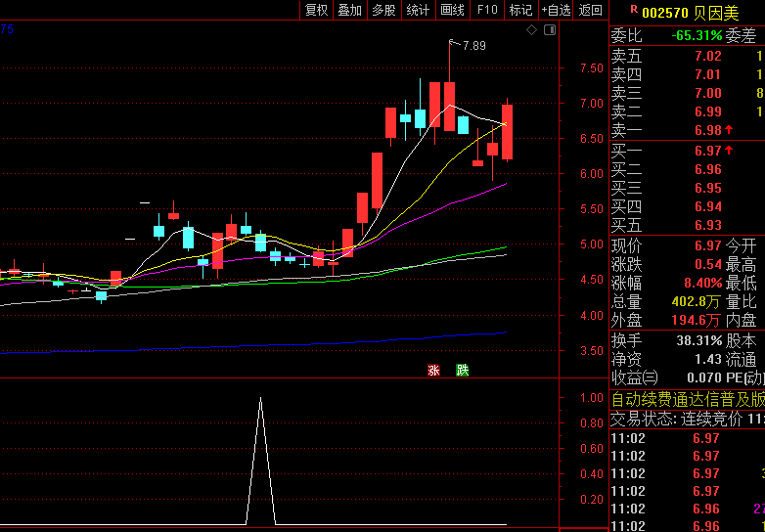Open the 复权 menu
The image size is (765, 532).
317,10
